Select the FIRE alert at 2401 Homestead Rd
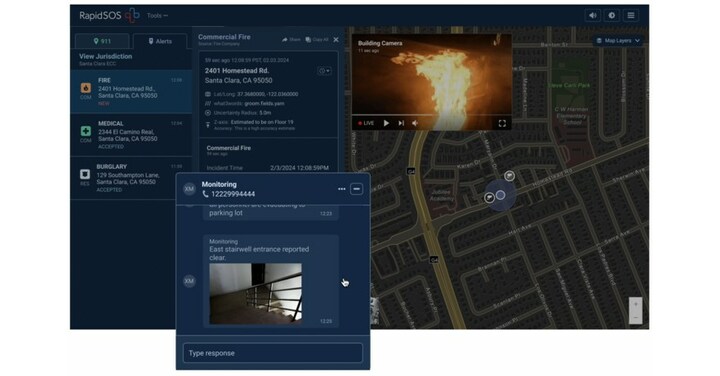This screenshot has width=720, height=376. [131, 91]
